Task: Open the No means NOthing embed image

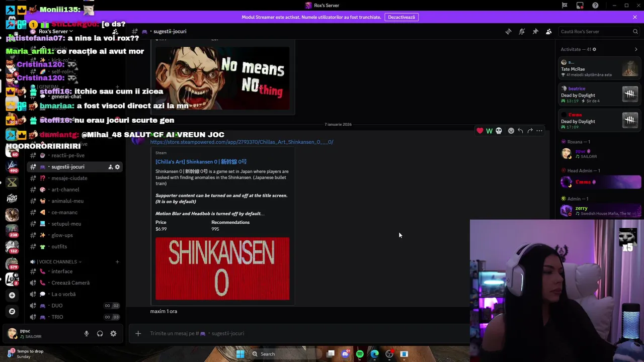Action: click(x=222, y=78)
